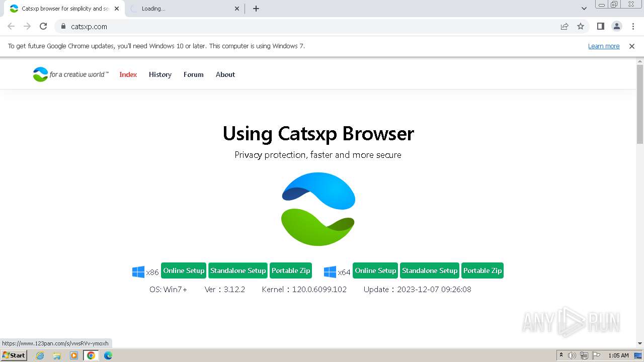This screenshot has height=362, width=644.
Task: Open File Explorer from taskbar
Action: pos(57,355)
